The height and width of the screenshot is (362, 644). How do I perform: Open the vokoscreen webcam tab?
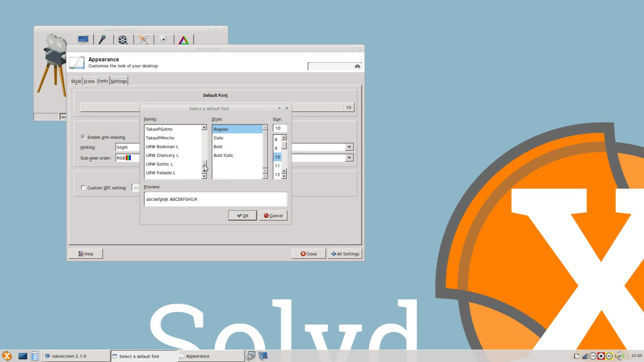click(163, 40)
